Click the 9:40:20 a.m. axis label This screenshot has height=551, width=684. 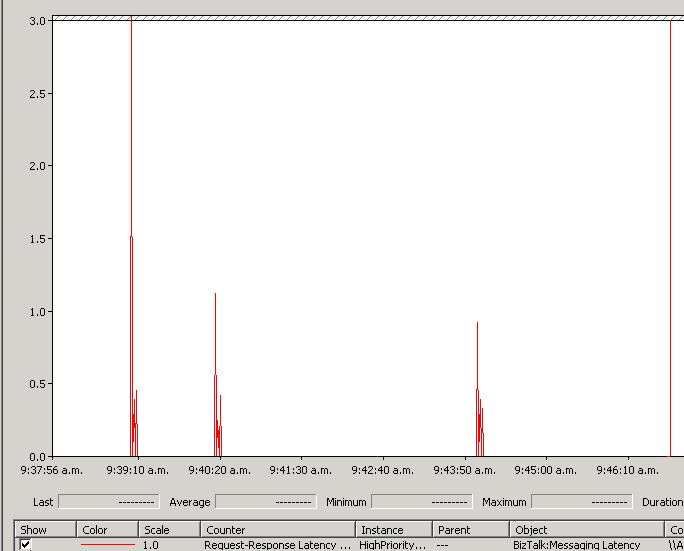click(x=219, y=470)
